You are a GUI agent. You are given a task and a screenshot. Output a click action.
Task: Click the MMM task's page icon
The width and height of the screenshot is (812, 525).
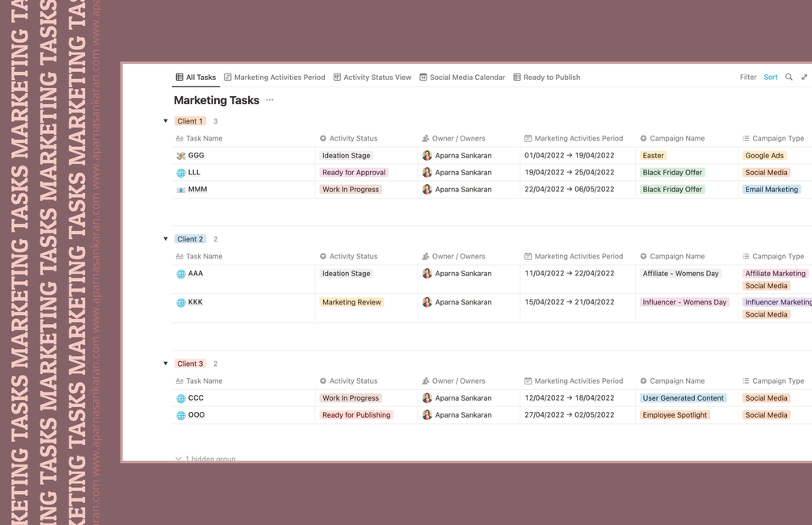[x=181, y=190]
